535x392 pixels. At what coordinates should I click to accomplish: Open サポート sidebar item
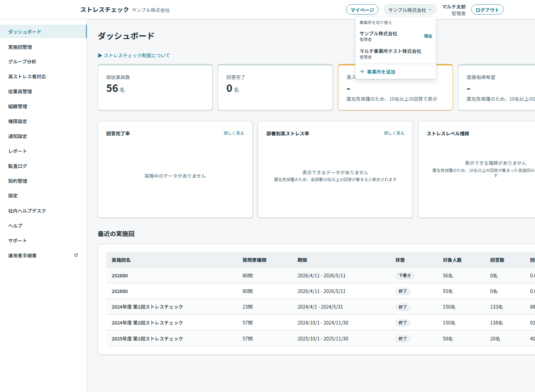coord(43,240)
